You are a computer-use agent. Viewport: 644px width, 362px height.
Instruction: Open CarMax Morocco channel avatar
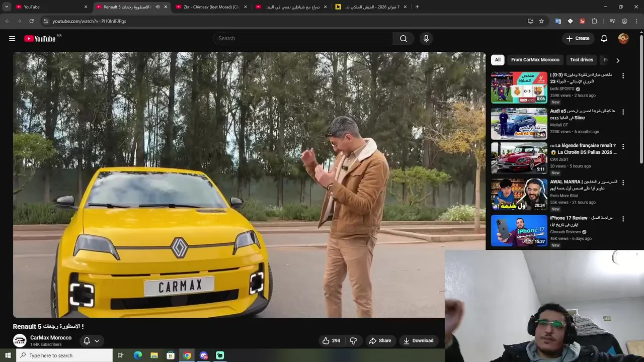tap(20, 341)
